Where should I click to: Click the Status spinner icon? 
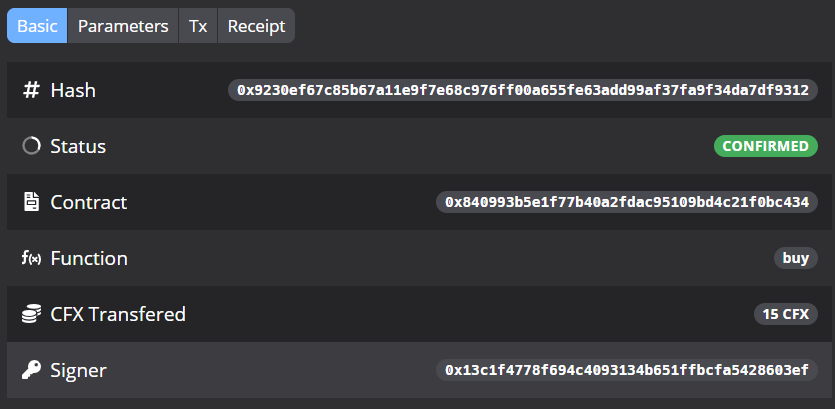point(31,146)
